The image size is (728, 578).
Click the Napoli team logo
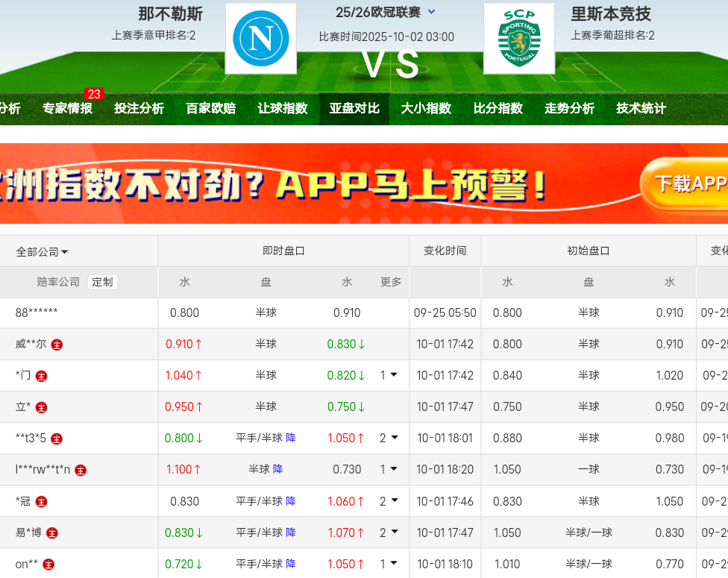tap(260, 38)
